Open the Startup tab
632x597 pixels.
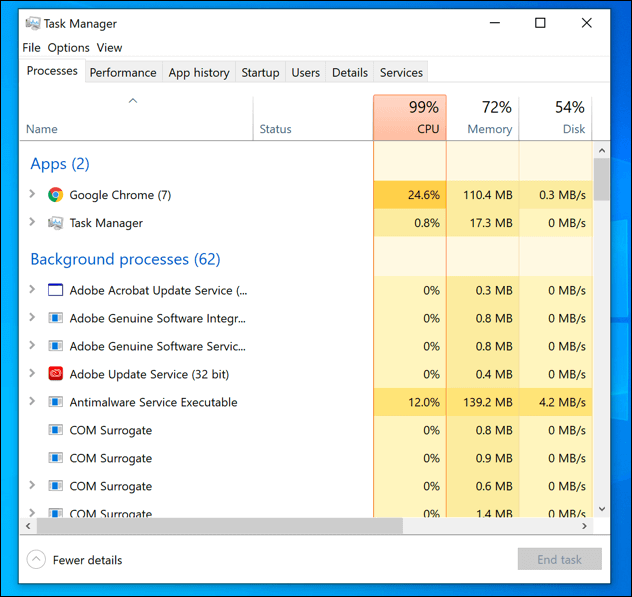pos(260,72)
